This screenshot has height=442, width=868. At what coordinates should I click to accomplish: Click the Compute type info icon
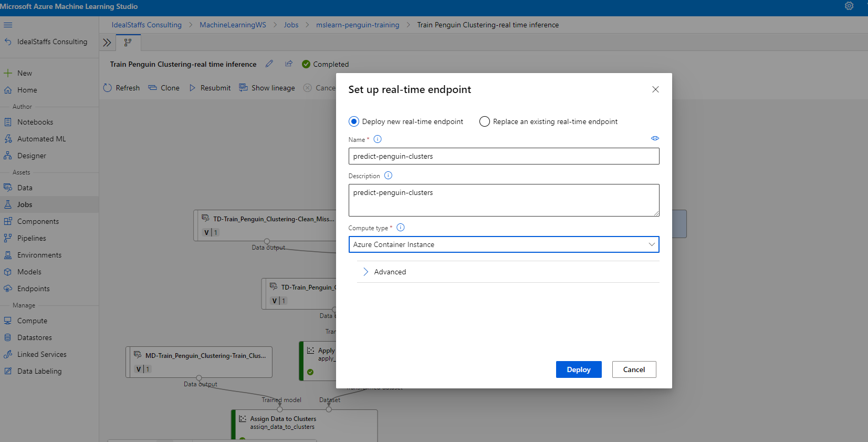click(401, 228)
